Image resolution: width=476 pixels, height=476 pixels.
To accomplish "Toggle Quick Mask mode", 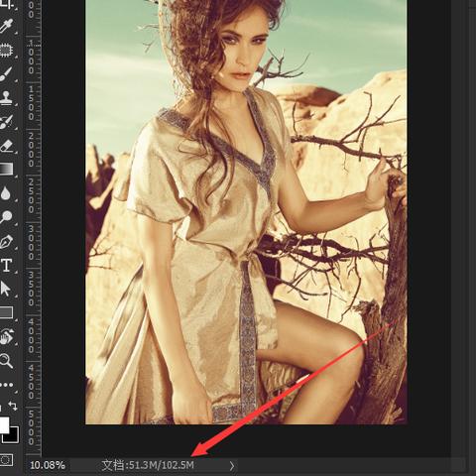I will pyautogui.click(x=7, y=459).
